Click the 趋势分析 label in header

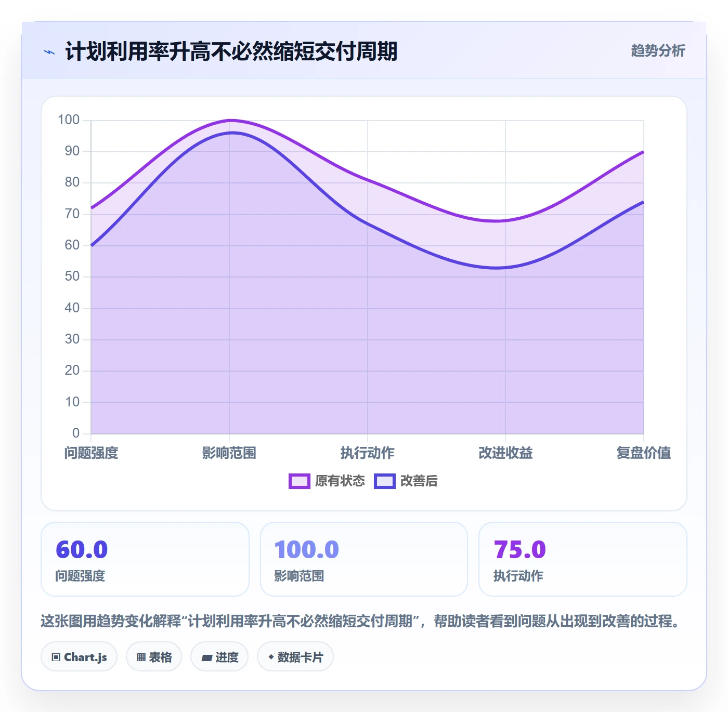point(658,51)
